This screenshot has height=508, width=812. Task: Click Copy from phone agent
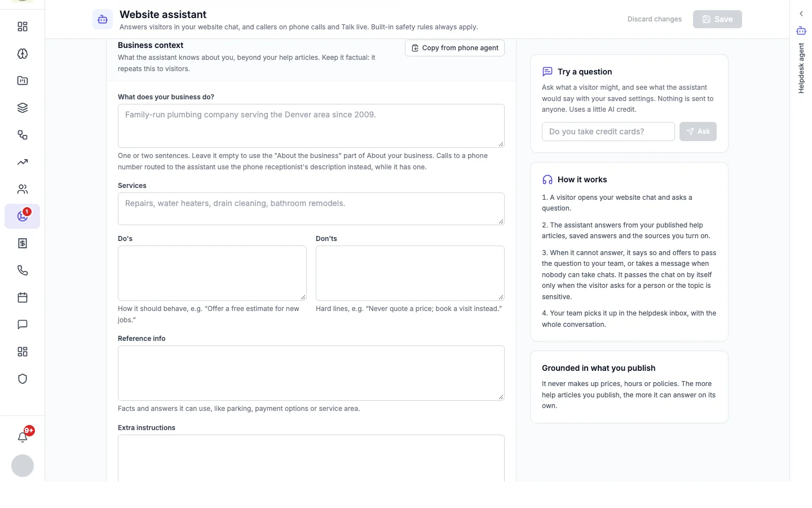click(454, 48)
